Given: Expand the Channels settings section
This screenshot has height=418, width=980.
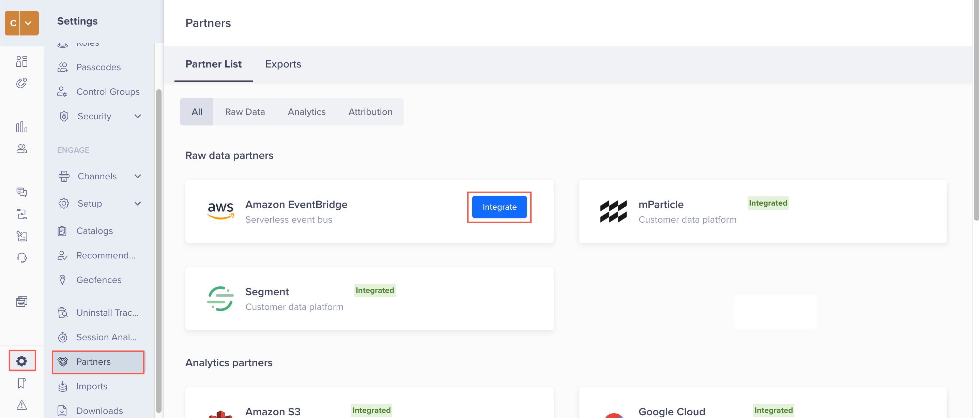Looking at the screenshot, I should tap(138, 176).
